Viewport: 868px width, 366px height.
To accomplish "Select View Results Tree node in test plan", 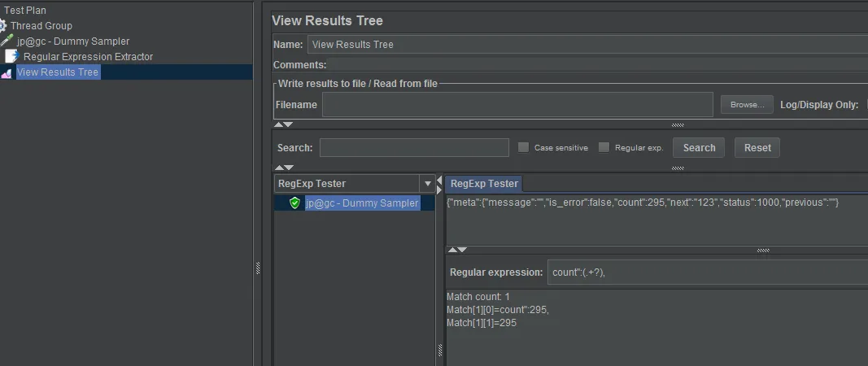I will coord(58,72).
